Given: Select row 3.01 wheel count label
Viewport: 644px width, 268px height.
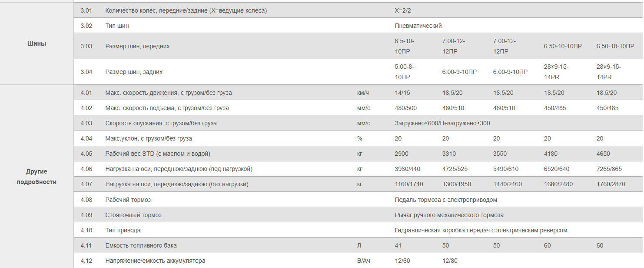Looking at the screenshot, I should click(x=186, y=10).
